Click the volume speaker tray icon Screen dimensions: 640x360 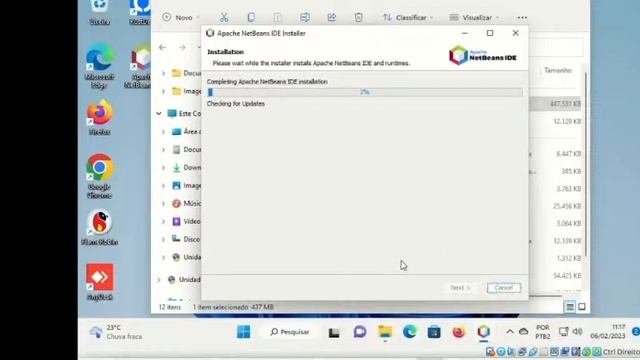[x=577, y=332]
